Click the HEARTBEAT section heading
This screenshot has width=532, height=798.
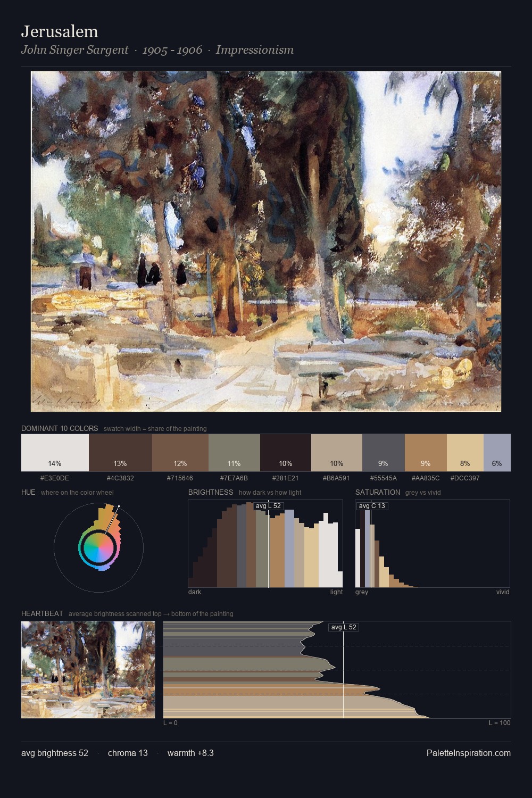coord(42,613)
